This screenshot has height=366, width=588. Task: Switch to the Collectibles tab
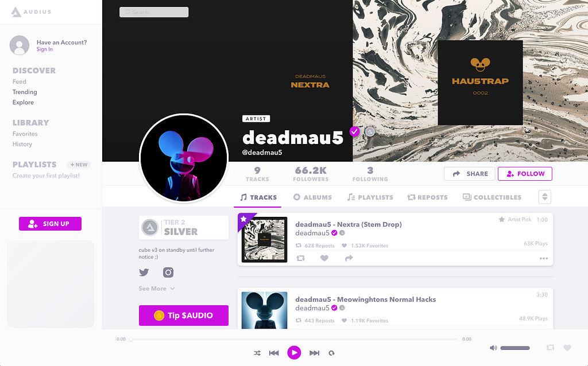pos(492,197)
